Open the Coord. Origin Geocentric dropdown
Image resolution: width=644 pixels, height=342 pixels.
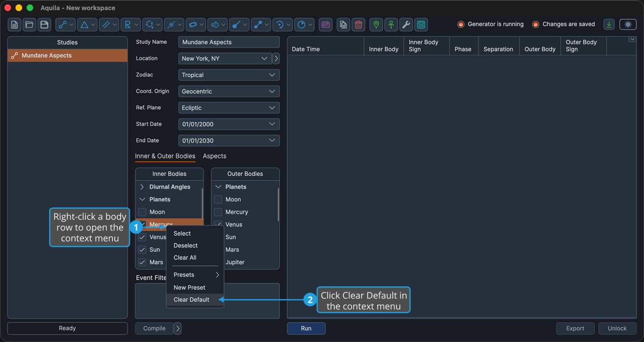point(229,91)
